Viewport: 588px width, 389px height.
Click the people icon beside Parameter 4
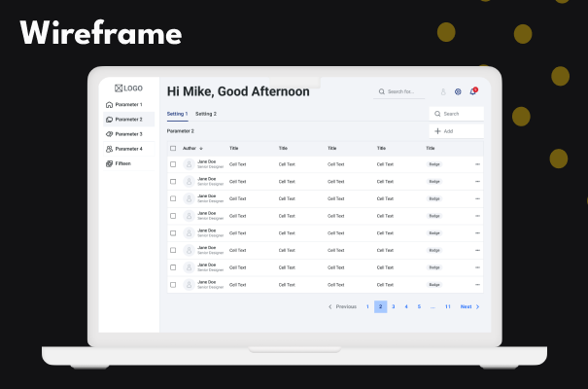pyautogui.click(x=109, y=149)
